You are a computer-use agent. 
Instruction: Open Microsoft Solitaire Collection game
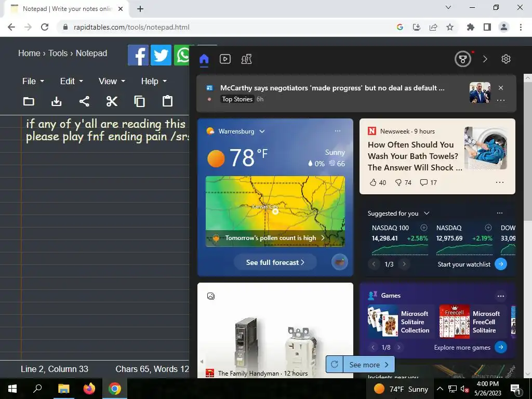click(x=400, y=322)
